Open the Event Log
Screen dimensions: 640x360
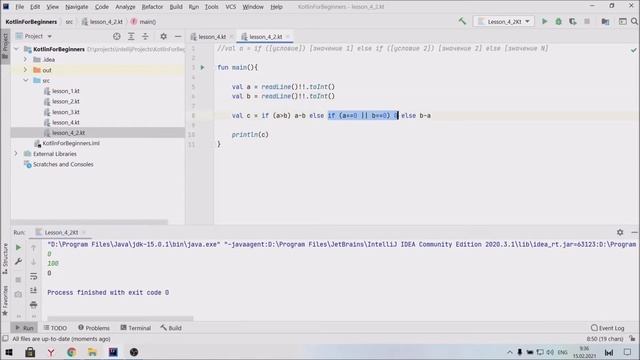tap(608, 328)
